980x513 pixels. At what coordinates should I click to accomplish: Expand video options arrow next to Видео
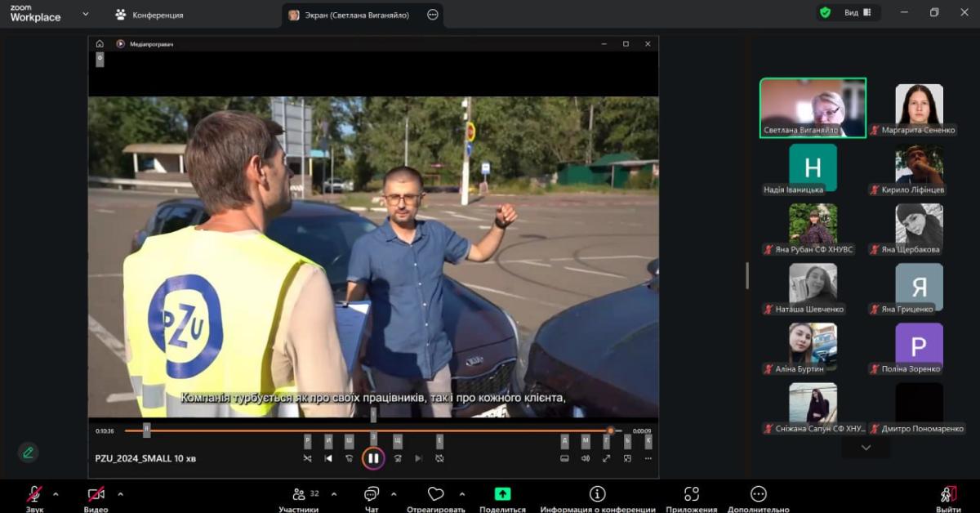tap(120, 494)
